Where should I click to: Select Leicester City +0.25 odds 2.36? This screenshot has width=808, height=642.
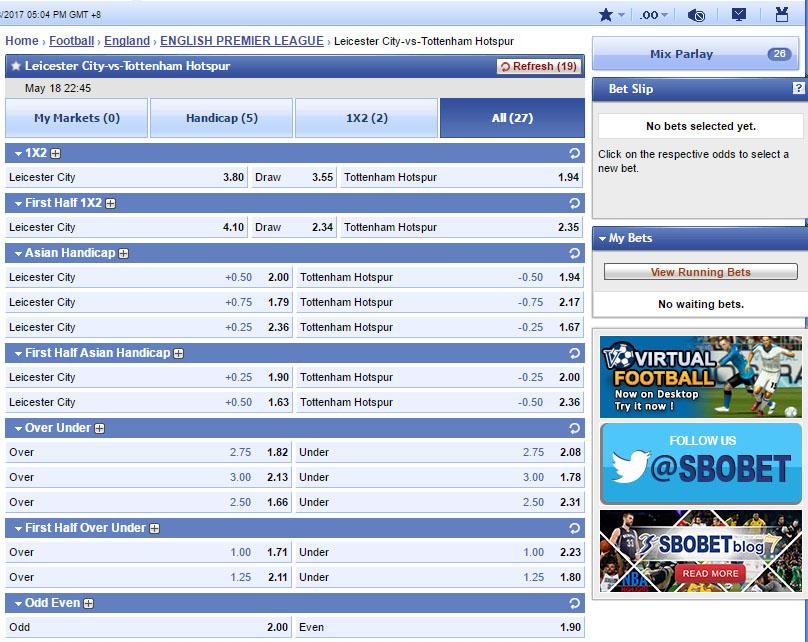149,327
